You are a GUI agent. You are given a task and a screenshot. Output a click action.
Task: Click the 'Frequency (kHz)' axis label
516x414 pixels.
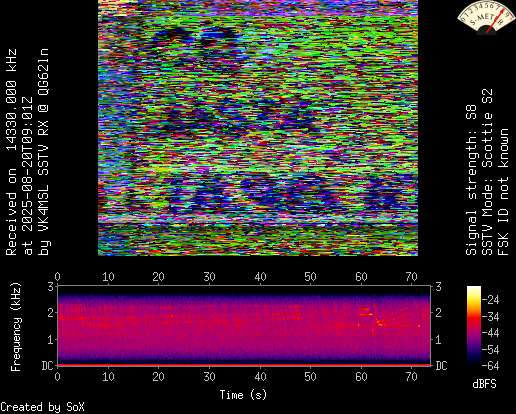pyautogui.click(x=15, y=327)
